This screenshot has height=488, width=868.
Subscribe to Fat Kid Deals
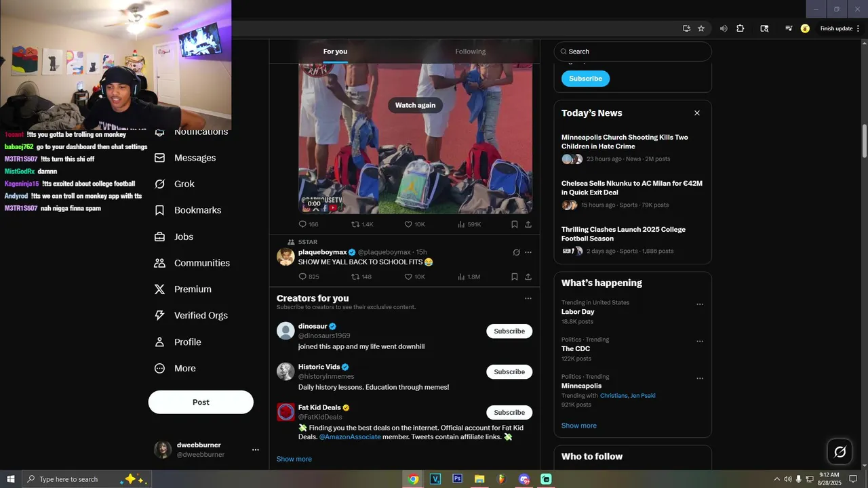coord(509,413)
